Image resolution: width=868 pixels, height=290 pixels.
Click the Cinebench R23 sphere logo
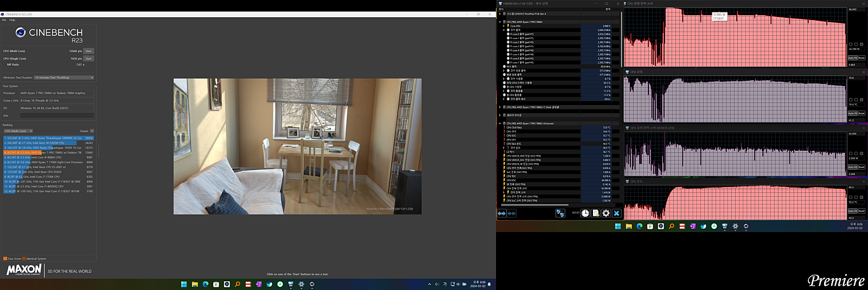click(21, 33)
